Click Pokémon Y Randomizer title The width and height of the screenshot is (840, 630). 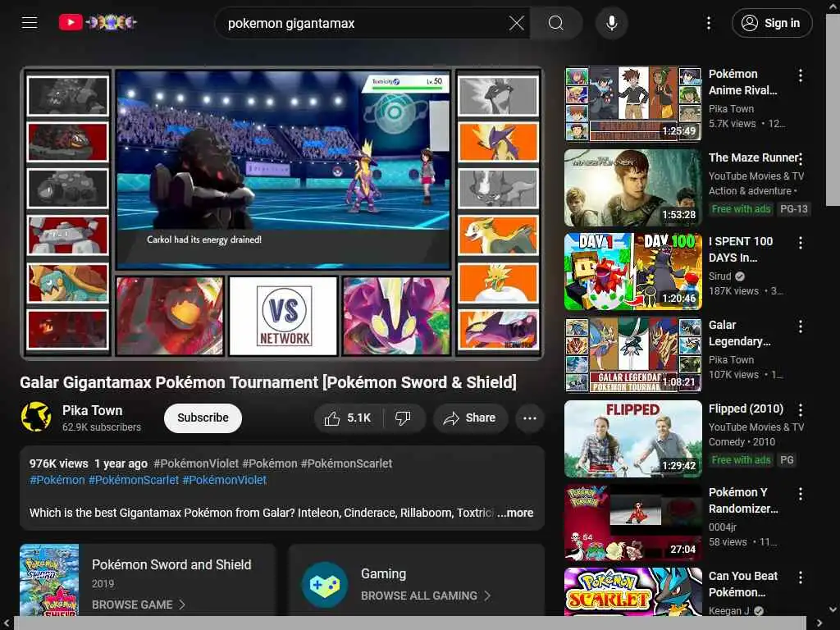[743, 500]
